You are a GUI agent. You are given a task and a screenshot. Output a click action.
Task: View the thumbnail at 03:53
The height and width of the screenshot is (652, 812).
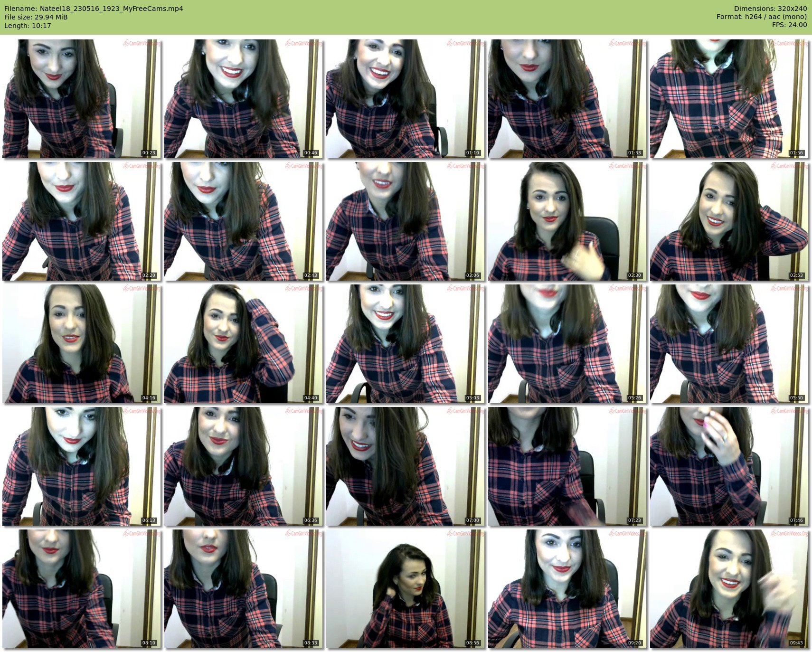(729, 221)
